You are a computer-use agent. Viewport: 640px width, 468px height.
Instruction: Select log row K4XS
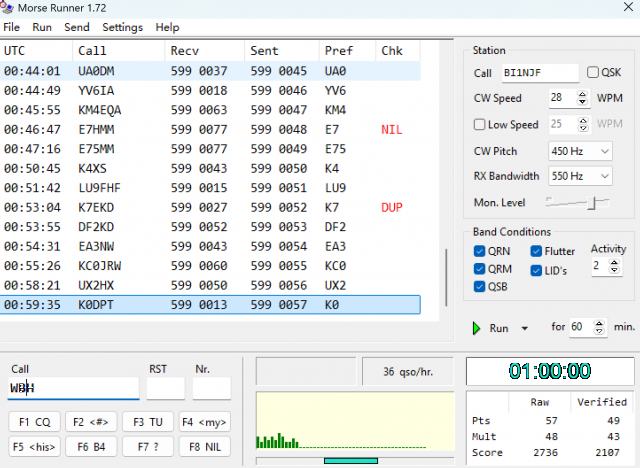210,169
